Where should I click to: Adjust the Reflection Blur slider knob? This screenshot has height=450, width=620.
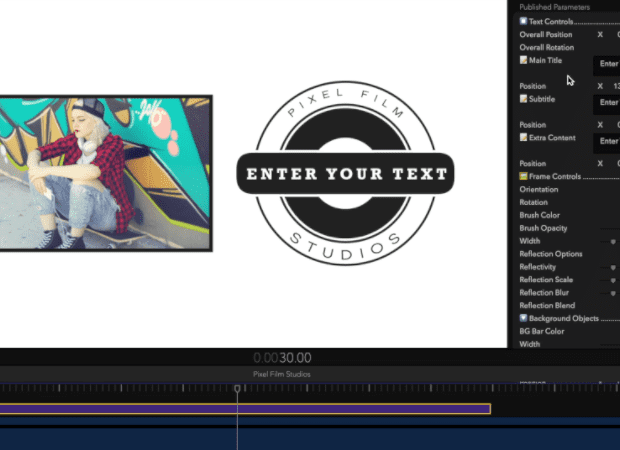pyautogui.click(x=613, y=293)
